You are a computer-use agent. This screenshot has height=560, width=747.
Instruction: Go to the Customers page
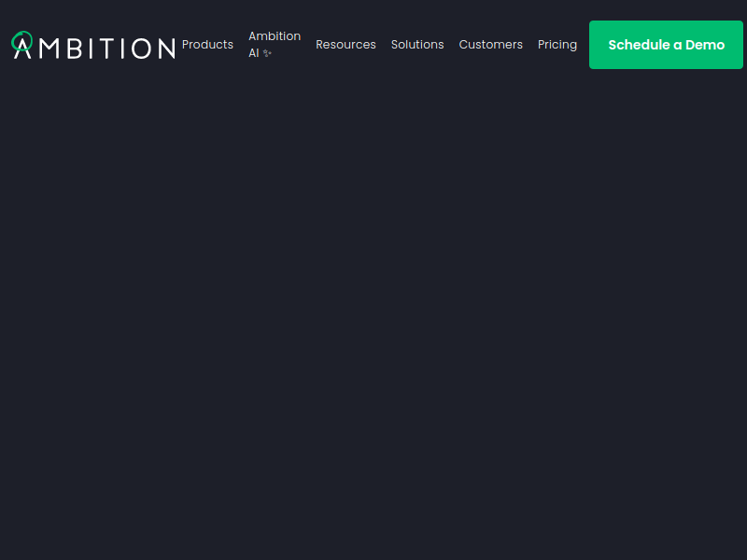tap(491, 45)
